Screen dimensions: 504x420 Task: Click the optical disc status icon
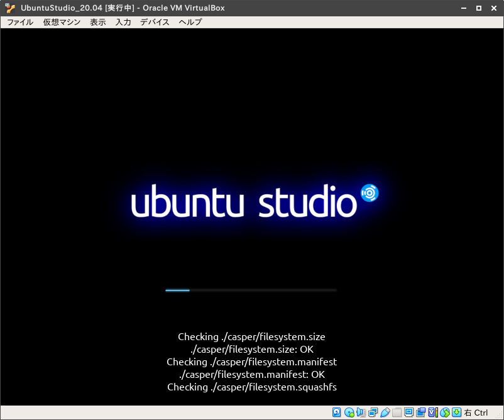349,412
